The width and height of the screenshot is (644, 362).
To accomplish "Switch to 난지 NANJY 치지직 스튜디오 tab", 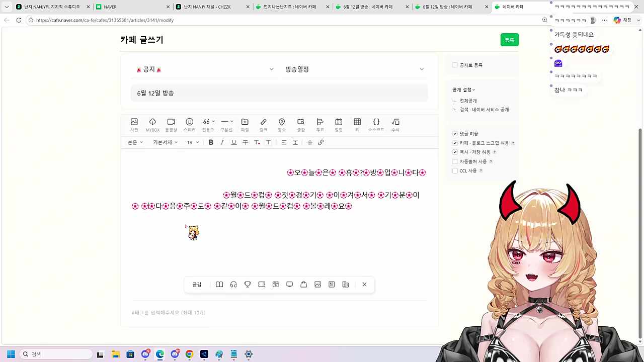I will tap(52, 7).
